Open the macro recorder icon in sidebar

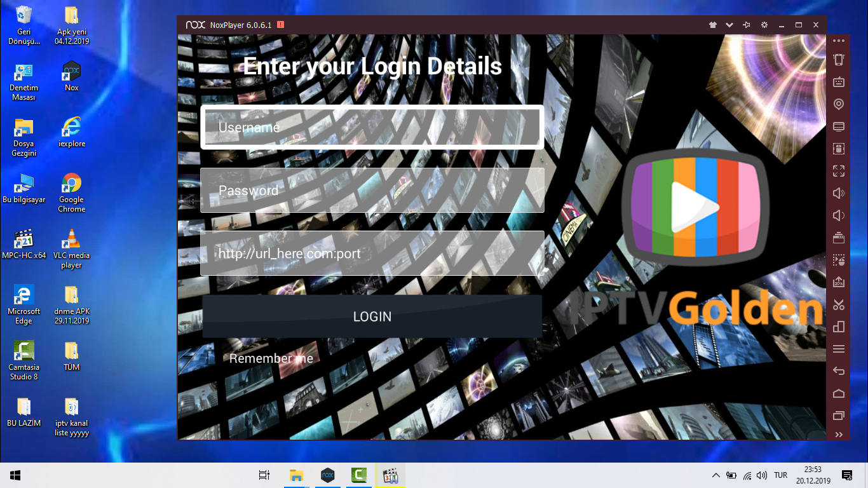coord(839,260)
